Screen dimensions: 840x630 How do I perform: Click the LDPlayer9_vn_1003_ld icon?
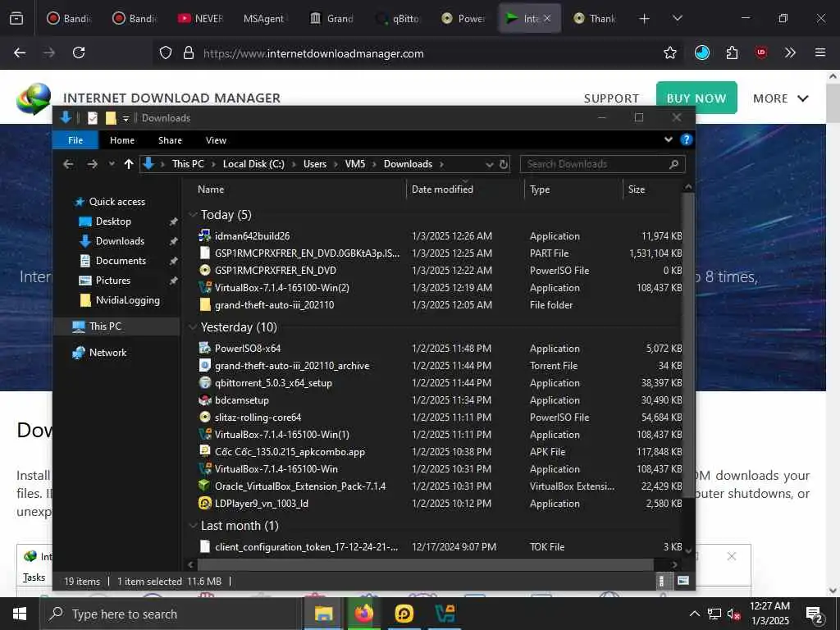(x=204, y=503)
